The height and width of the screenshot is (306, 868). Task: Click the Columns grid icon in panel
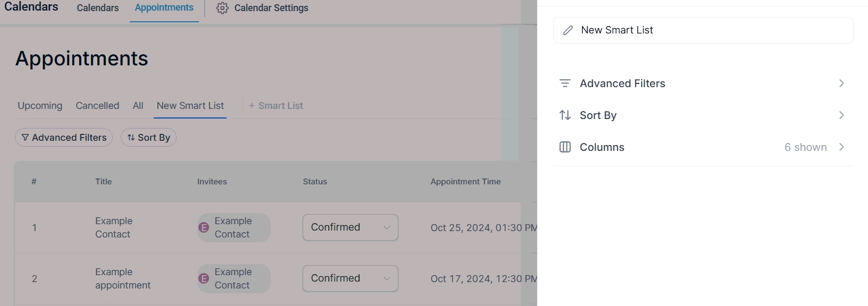point(565,147)
